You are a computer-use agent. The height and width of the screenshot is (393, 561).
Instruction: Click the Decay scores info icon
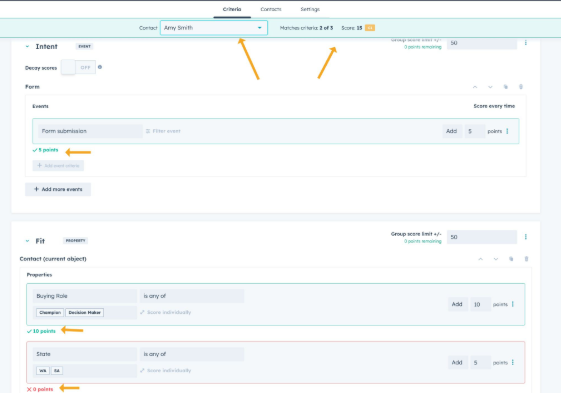[x=100, y=67]
